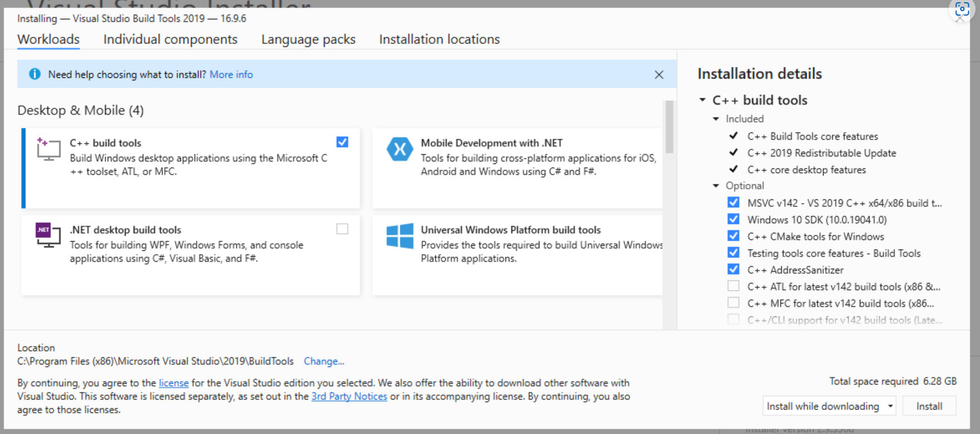Check C++ ATL for latest v142 build tools
This screenshot has width=980, height=434.
[733, 286]
